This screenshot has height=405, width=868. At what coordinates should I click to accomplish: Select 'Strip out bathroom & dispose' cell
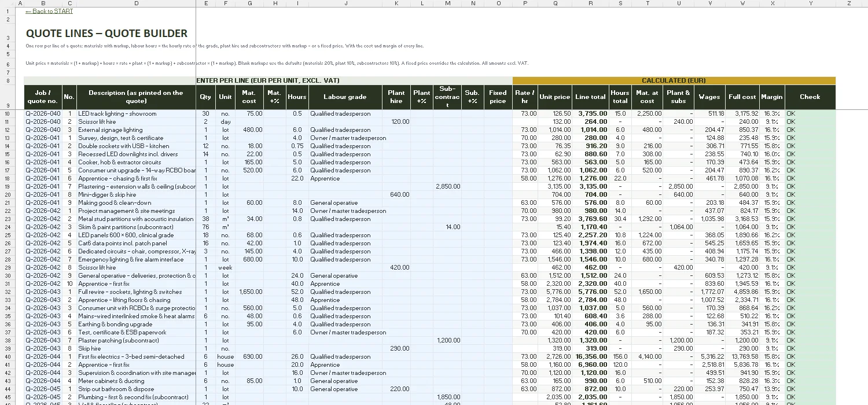pos(136,389)
